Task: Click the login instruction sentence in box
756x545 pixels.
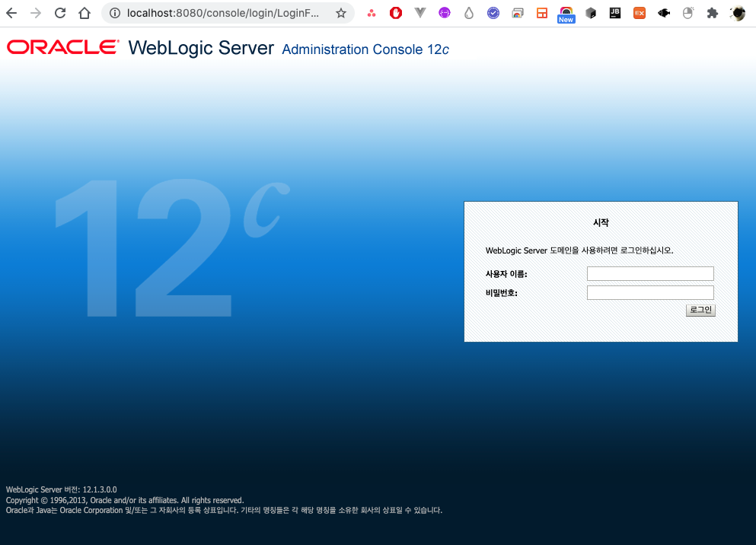Action: click(579, 250)
